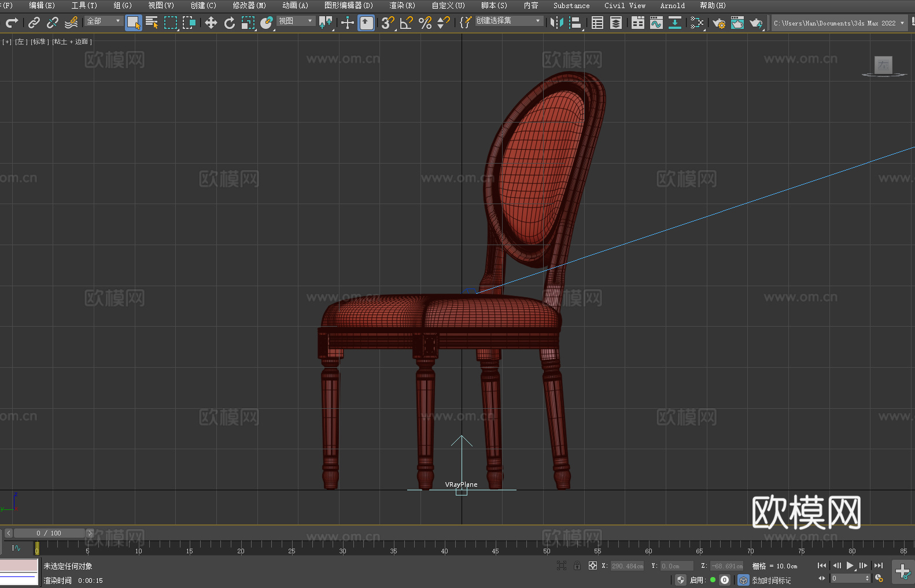Toggle the 3D Snaps button
Screen dimensions: 915x588
(x=388, y=23)
